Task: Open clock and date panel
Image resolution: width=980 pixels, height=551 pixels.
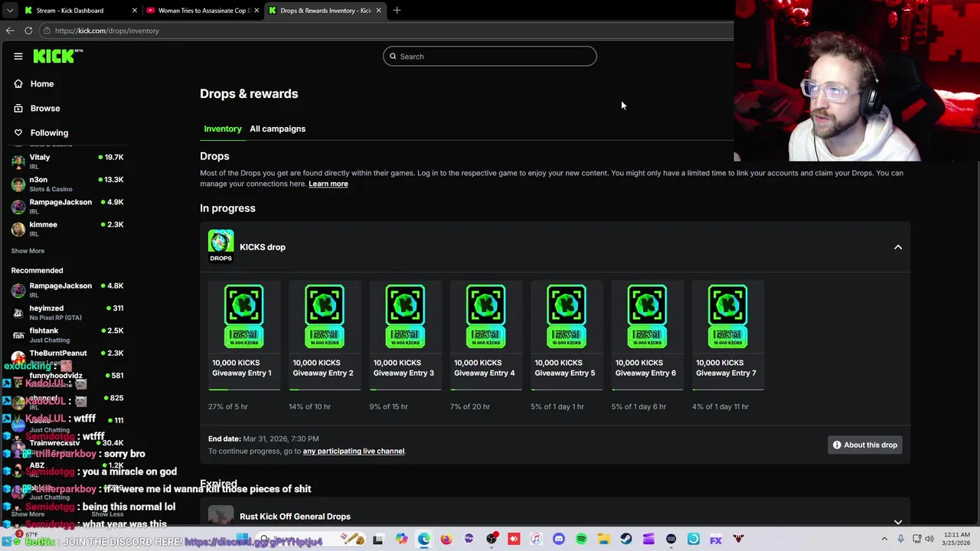Action: click(x=957, y=540)
